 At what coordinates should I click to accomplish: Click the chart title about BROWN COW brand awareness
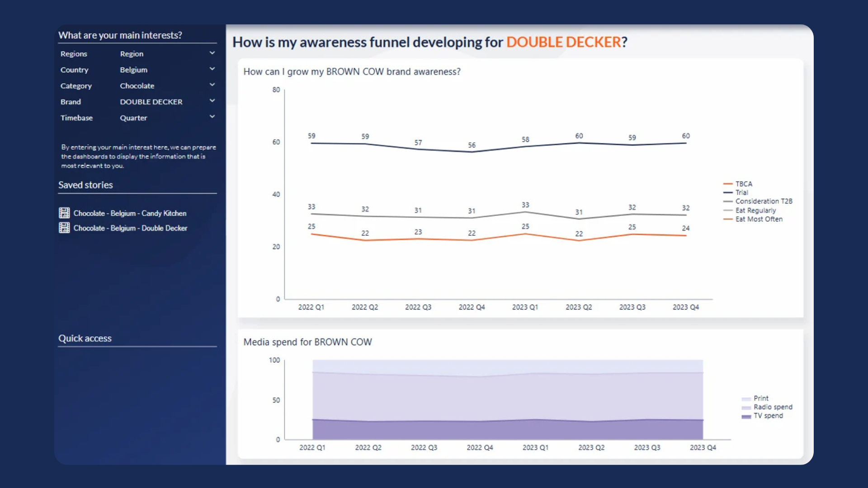pos(352,72)
